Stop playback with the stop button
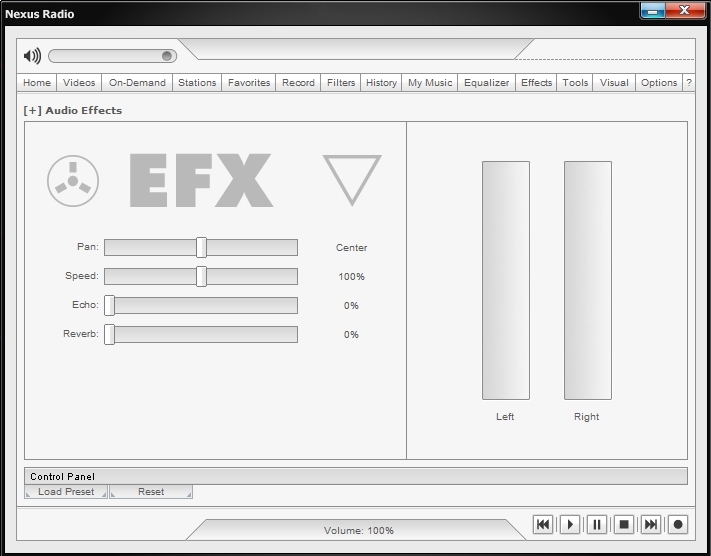The width and height of the screenshot is (711, 556). 624,525
